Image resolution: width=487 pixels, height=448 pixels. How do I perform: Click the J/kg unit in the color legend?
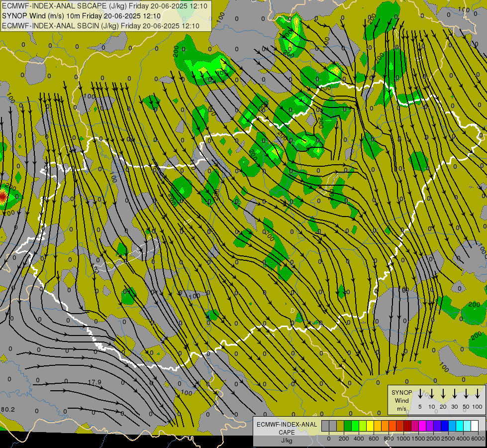click(287, 441)
